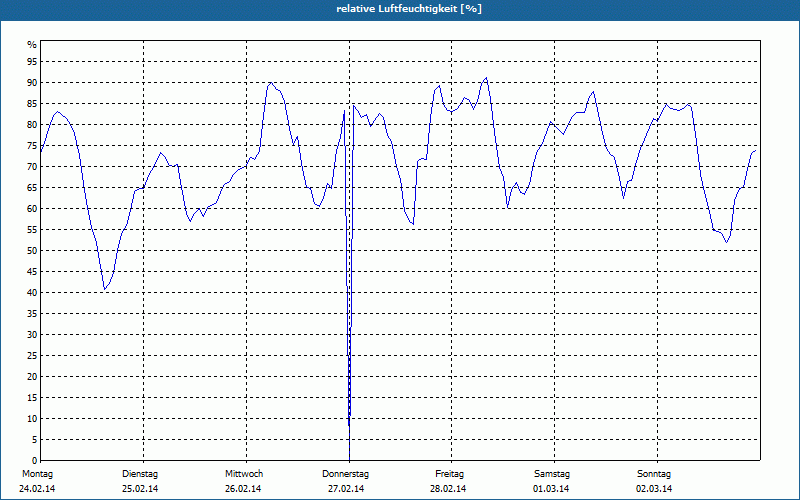Click the '%' unit label on the y-axis
800x500 pixels.
32,45
